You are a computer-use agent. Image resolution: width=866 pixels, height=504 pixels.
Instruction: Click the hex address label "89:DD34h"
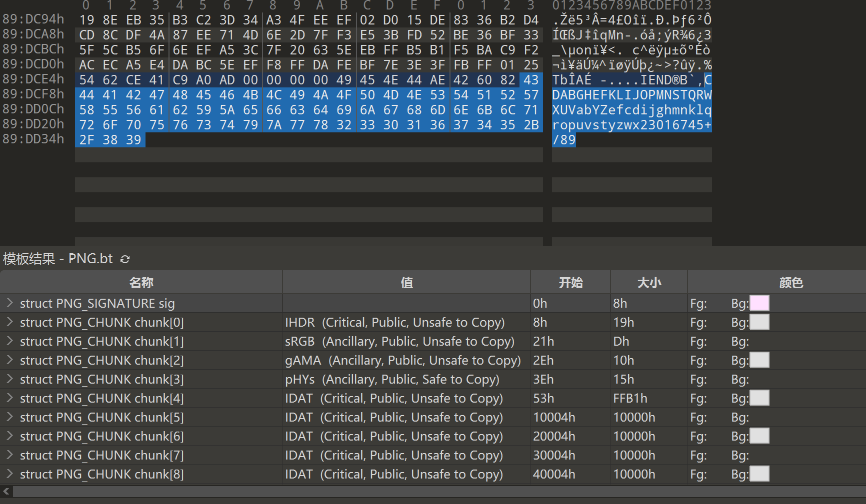point(33,139)
